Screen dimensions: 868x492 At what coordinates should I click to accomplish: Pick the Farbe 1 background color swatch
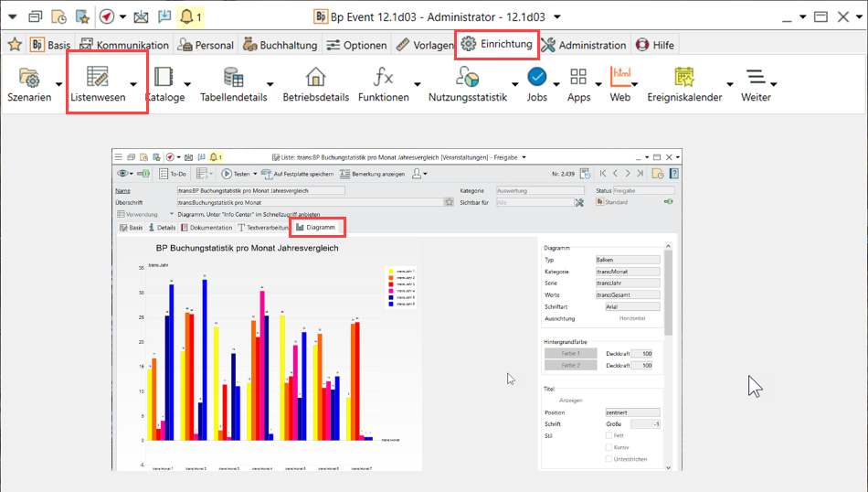pyautogui.click(x=570, y=353)
